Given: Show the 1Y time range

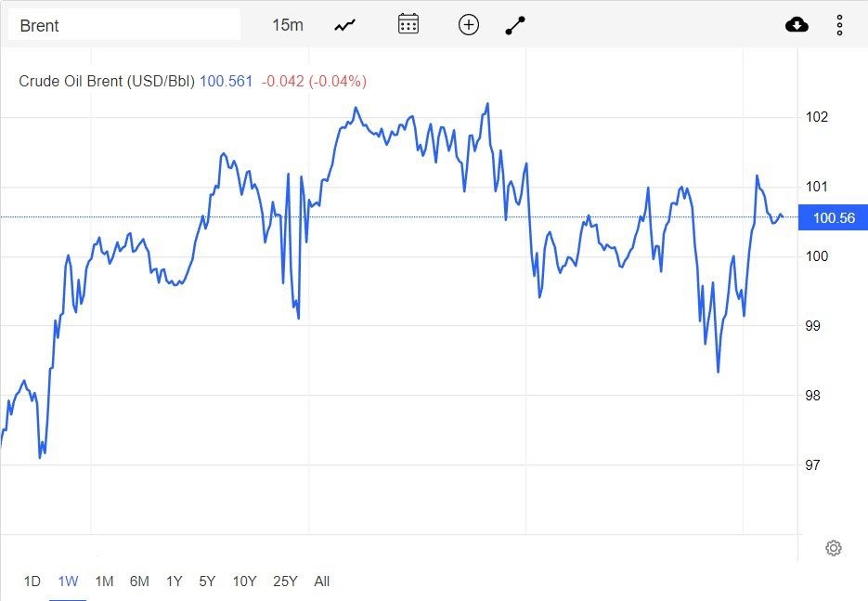Looking at the screenshot, I should click(x=174, y=581).
